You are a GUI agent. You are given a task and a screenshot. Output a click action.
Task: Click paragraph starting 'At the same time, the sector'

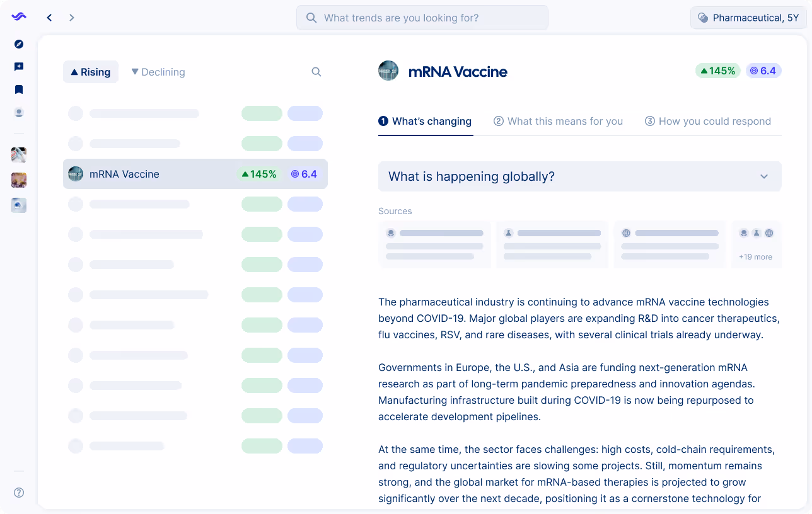576,474
